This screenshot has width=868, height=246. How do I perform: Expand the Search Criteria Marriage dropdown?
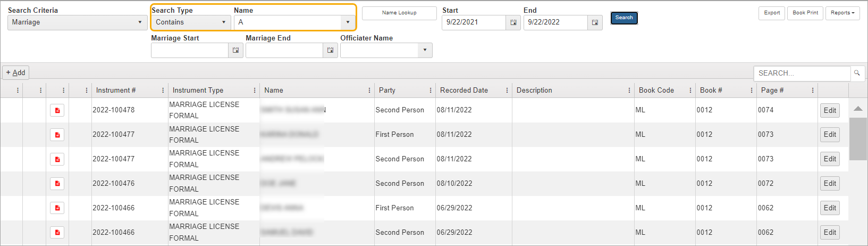pyautogui.click(x=140, y=22)
